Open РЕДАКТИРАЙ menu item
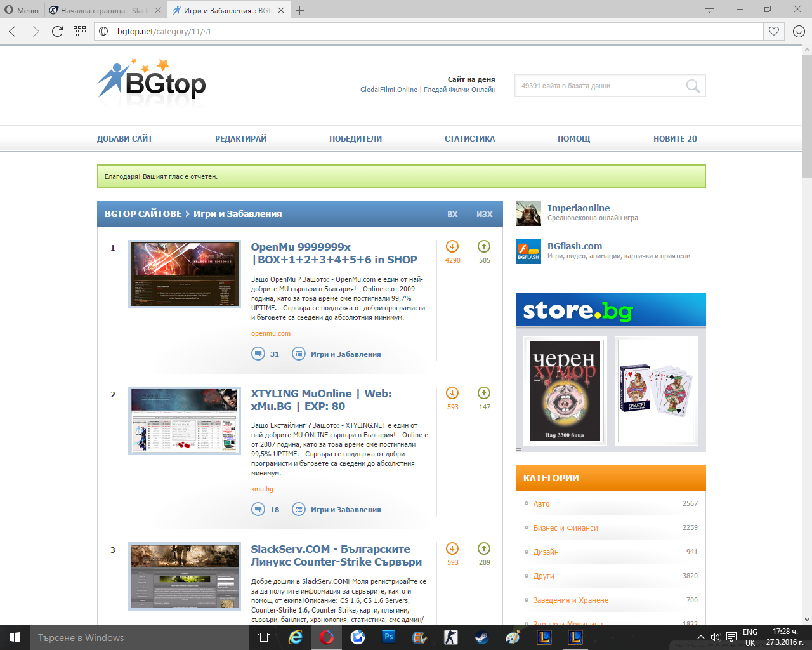Image resolution: width=812 pixels, height=650 pixels. pos(240,138)
